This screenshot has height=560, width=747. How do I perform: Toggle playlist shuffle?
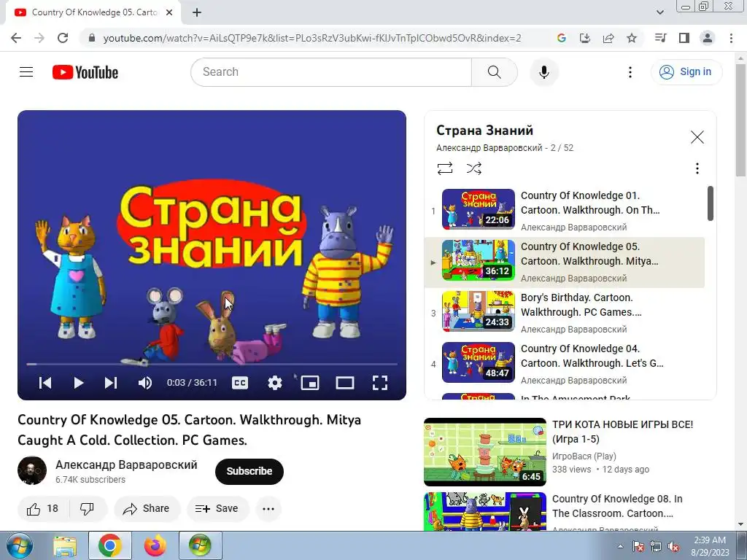click(474, 168)
